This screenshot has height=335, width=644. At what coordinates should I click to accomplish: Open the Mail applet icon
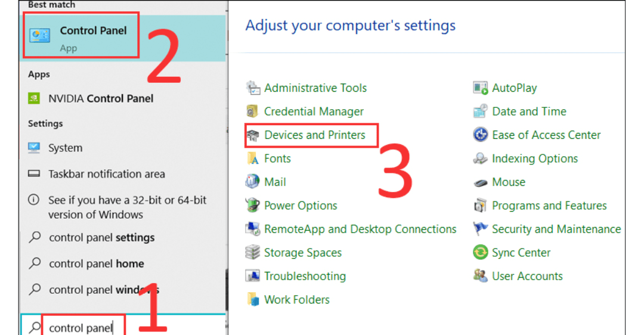coord(253,182)
